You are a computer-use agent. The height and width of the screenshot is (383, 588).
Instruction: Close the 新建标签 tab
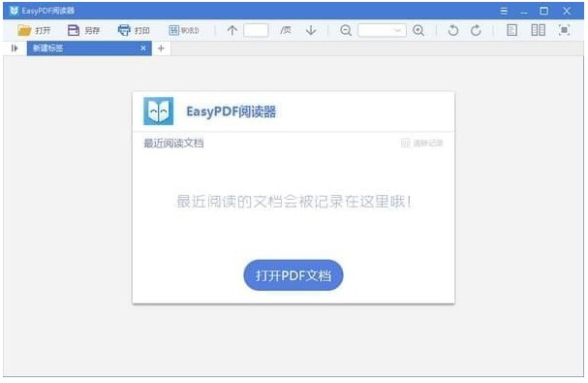142,48
